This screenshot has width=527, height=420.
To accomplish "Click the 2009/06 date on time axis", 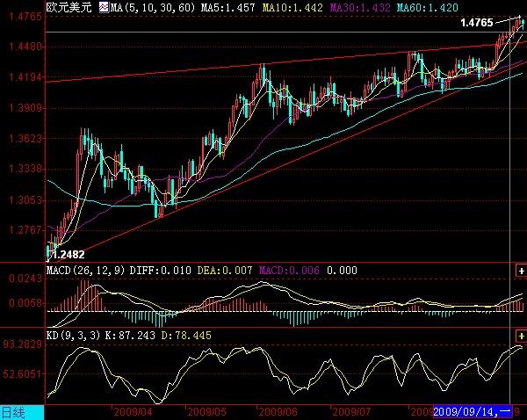I will click(x=277, y=411).
